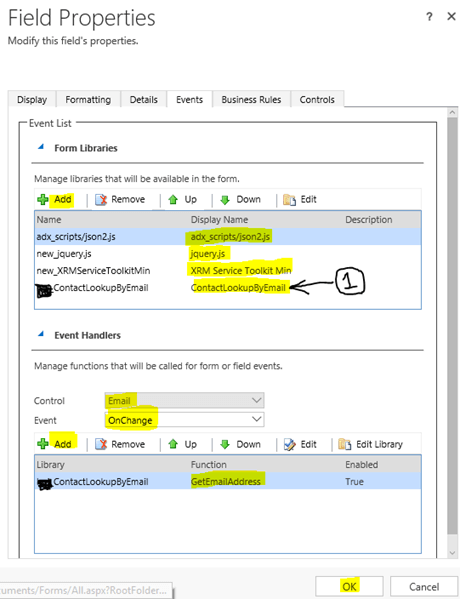
Task: Move the form library Up
Action: pyautogui.click(x=183, y=199)
